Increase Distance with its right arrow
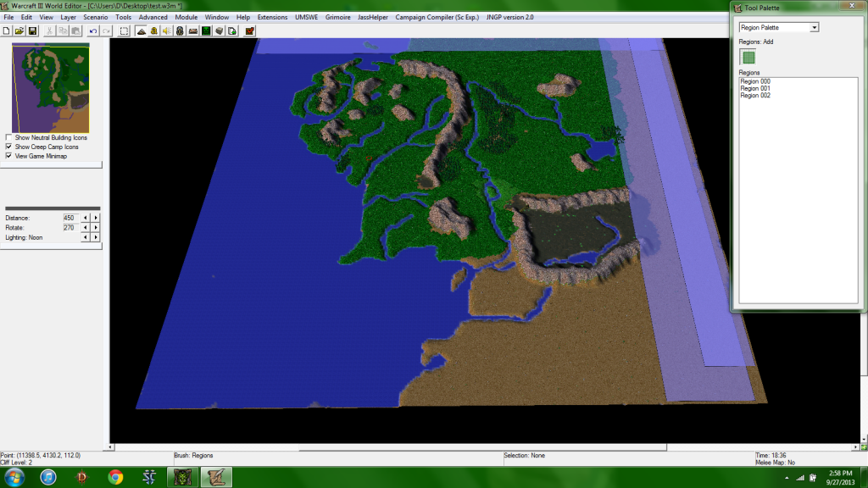The width and height of the screenshot is (868, 488). click(x=96, y=218)
